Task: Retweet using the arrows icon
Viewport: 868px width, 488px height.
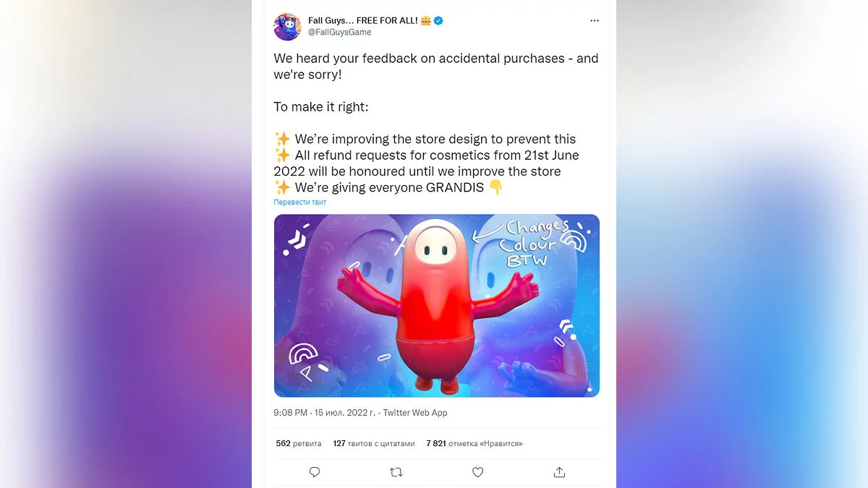Action: click(396, 472)
